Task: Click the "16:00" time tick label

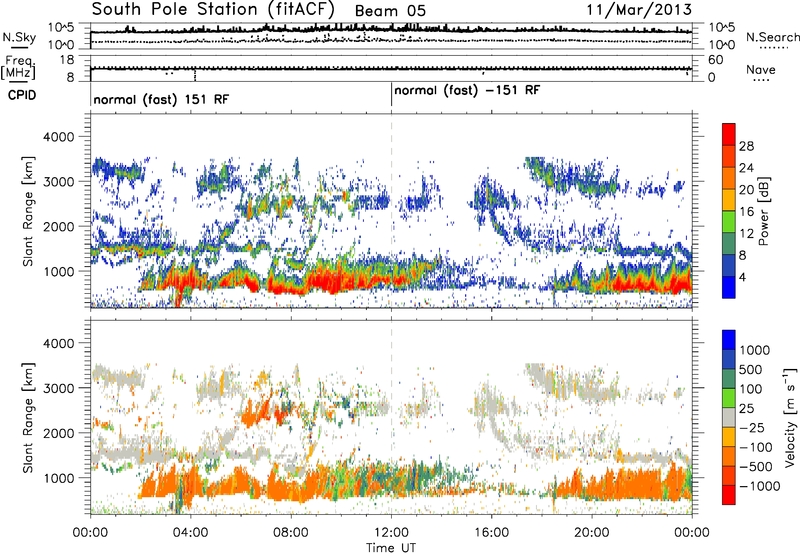Action: pos(491,533)
